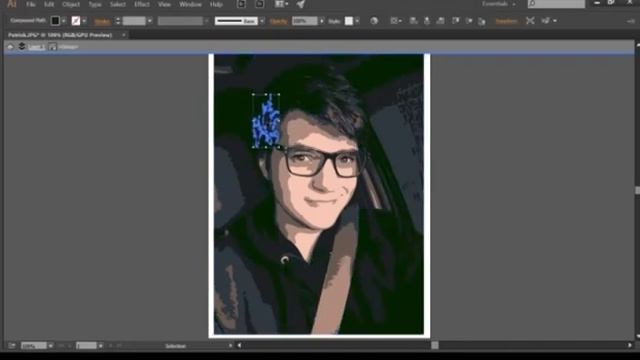This screenshot has height=360, width=640.
Task: Open the Object menu
Action: [71, 4]
